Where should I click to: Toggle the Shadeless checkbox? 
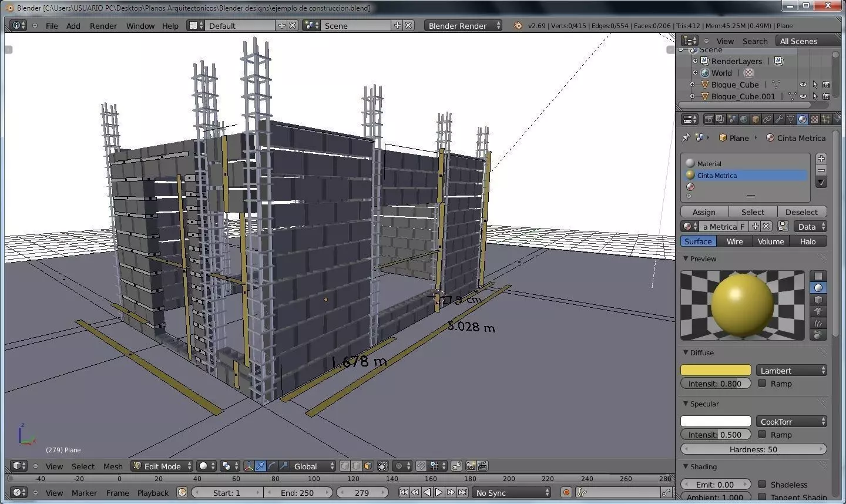point(762,484)
